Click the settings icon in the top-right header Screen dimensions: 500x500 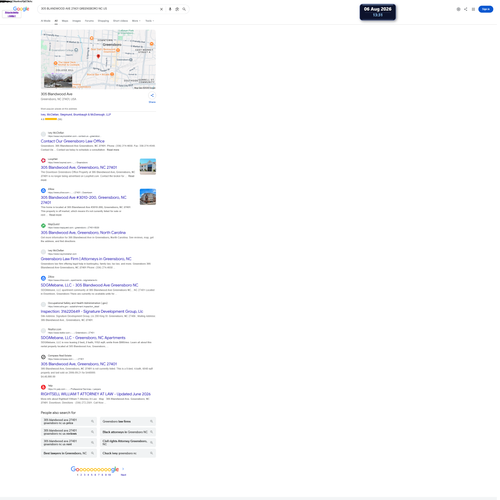[458, 9]
